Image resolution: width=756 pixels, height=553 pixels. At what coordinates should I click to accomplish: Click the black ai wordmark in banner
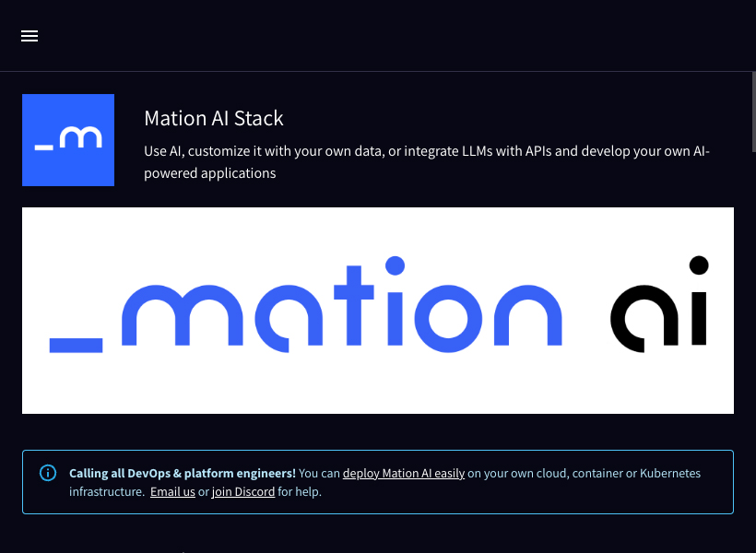(x=659, y=304)
